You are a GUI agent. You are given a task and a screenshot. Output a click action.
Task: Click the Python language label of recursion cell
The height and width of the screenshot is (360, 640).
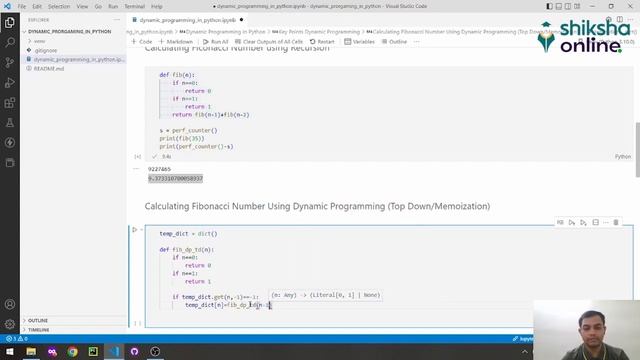623,157
